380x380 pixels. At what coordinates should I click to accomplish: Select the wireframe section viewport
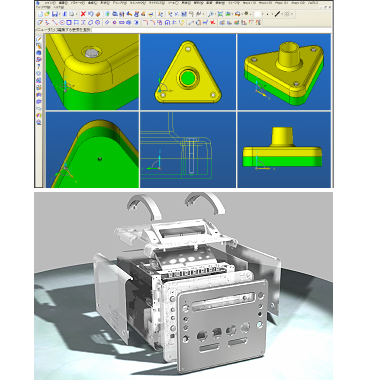188,150
